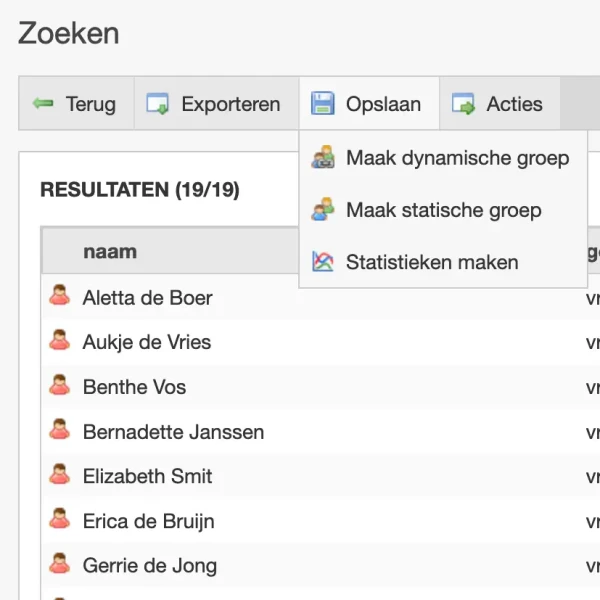Choose Maak statische groep
600x600 pixels.
[443, 210]
